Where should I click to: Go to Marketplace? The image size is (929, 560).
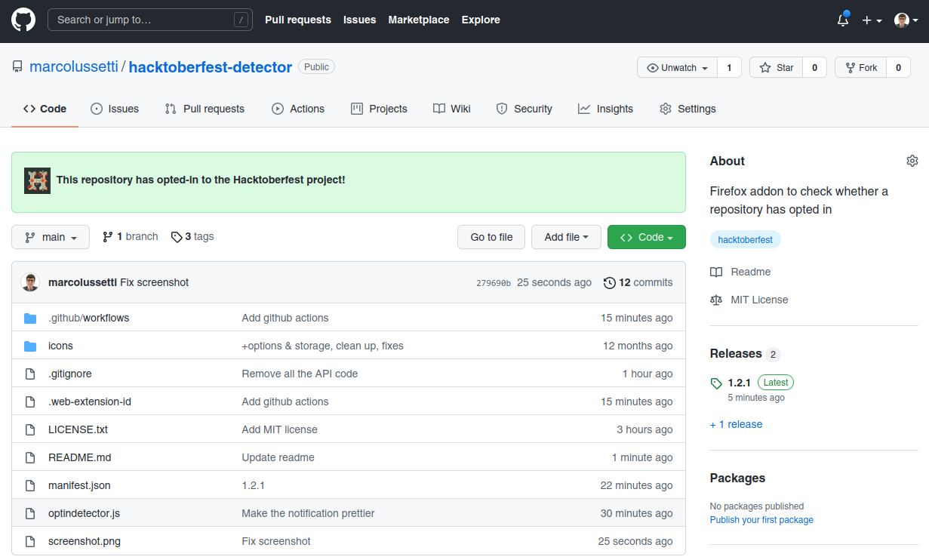click(419, 20)
